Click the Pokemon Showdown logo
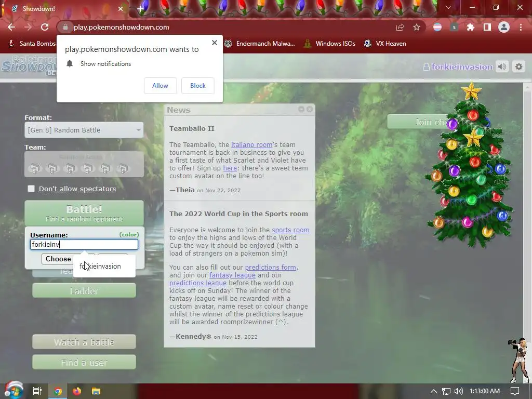This screenshot has width=532, height=399. tap(29, 65)
